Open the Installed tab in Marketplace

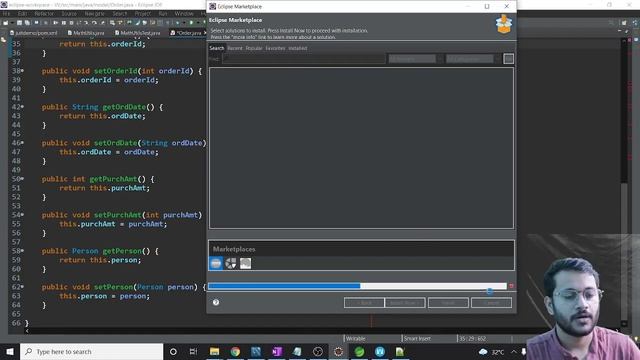coord(298,48)
